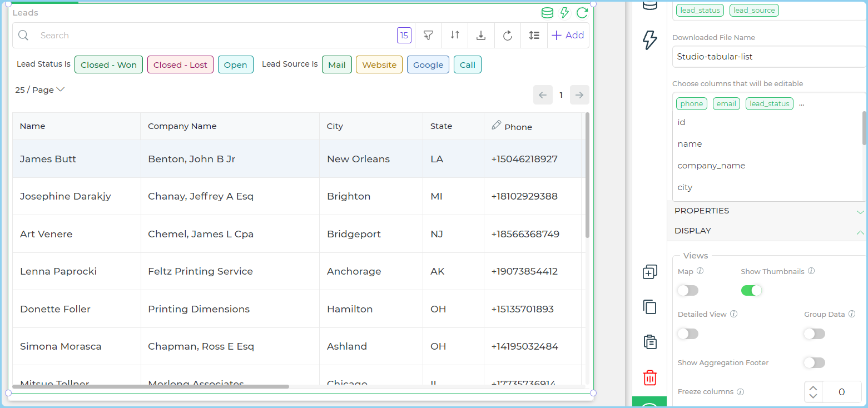
Task: Expand the PROPERTIES section
Action: pyautogui.click(x=767, y=211)
